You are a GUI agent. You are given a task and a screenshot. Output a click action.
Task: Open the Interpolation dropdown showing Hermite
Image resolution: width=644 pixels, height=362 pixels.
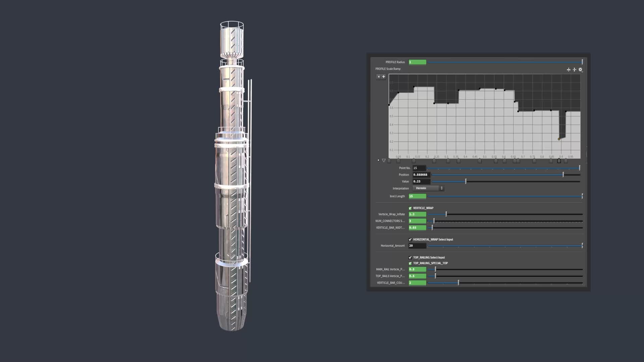click(427, 188)
